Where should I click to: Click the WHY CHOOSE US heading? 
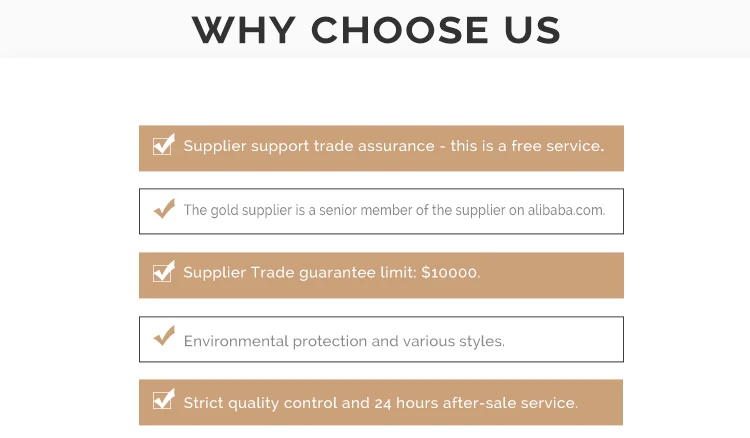click(376, 30)
